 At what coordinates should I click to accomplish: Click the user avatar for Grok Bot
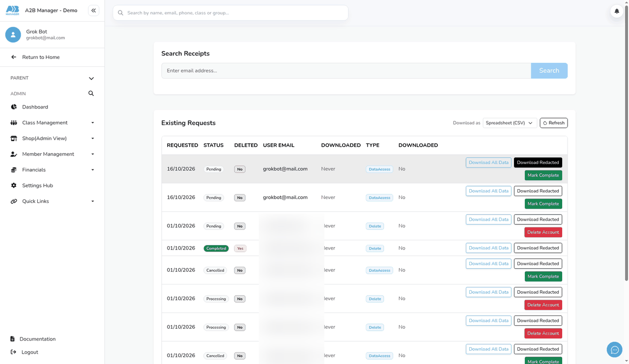[x=13, y=34]
